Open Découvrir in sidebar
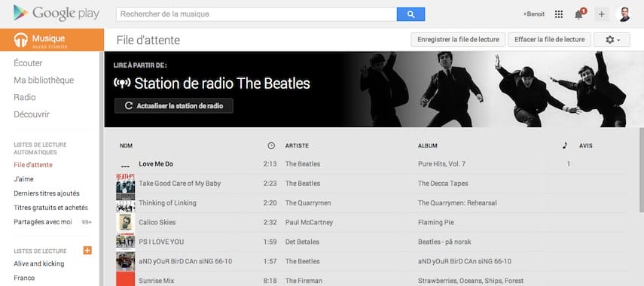This screenshot has height=286, width=644. click(32, 114)
